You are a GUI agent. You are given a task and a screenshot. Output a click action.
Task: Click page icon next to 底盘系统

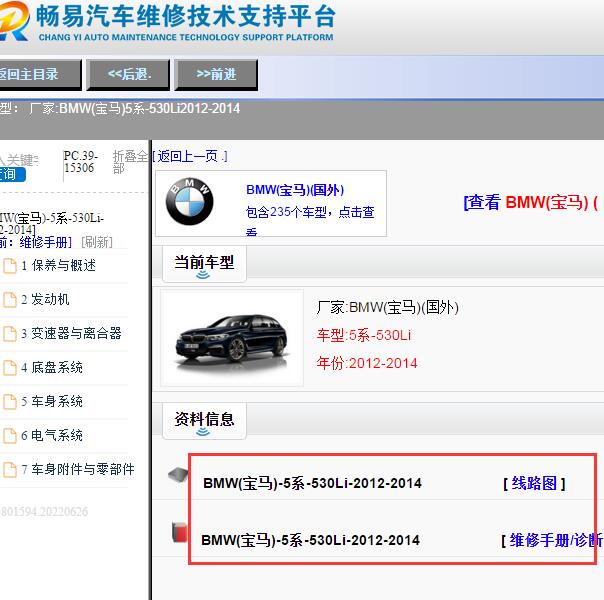pyautogui.click(x=10, y=367)
